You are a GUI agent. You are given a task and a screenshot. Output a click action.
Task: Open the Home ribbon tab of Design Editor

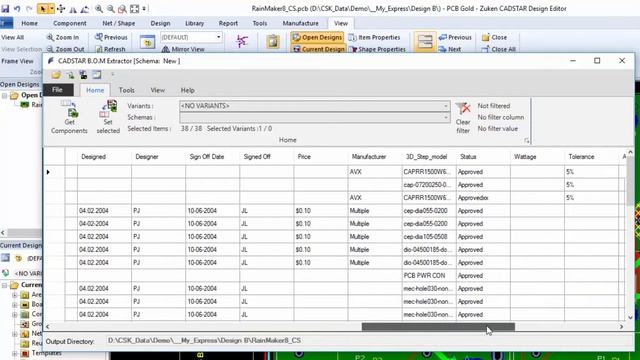[29, 23]
